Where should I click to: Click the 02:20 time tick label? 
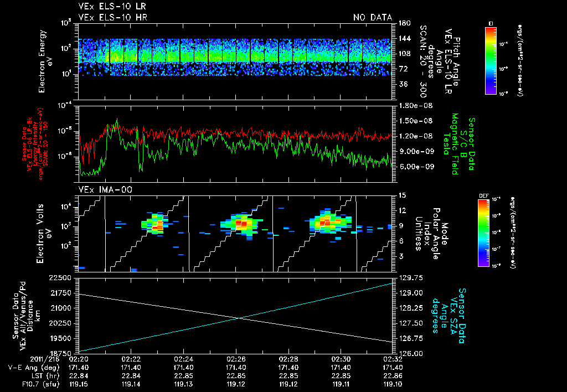coord(79,359)
